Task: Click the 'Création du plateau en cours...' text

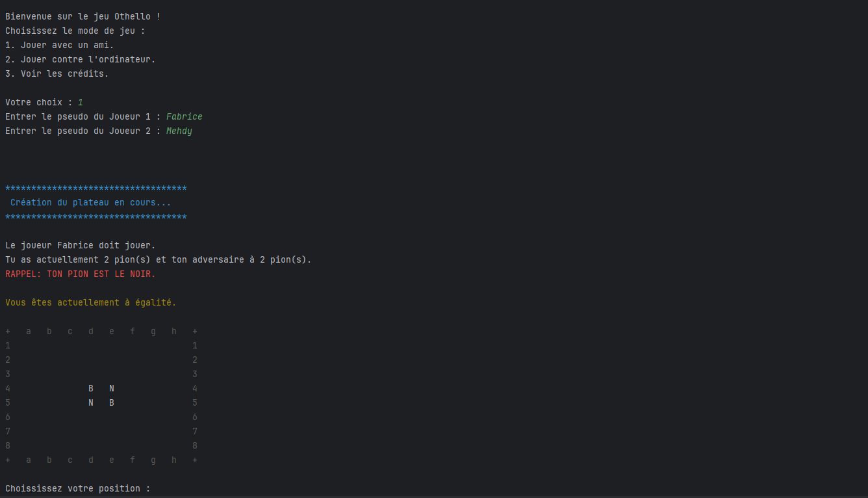Action: point(91,202)
